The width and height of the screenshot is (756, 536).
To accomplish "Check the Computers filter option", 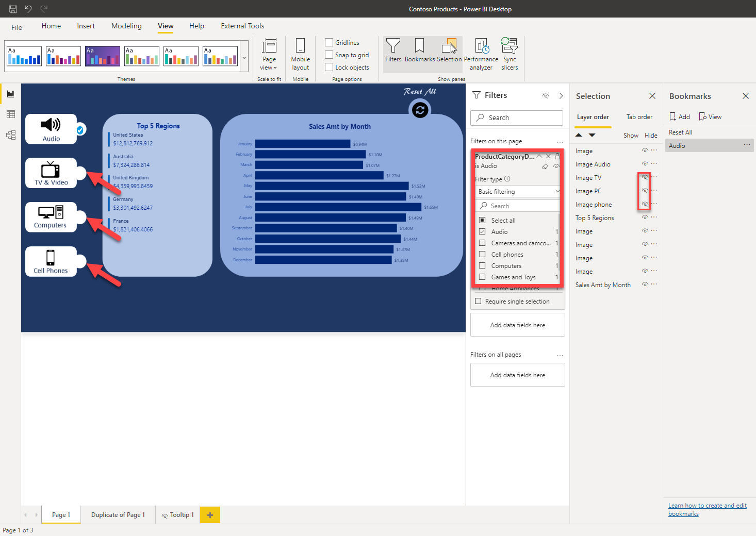I will point(482,265).
